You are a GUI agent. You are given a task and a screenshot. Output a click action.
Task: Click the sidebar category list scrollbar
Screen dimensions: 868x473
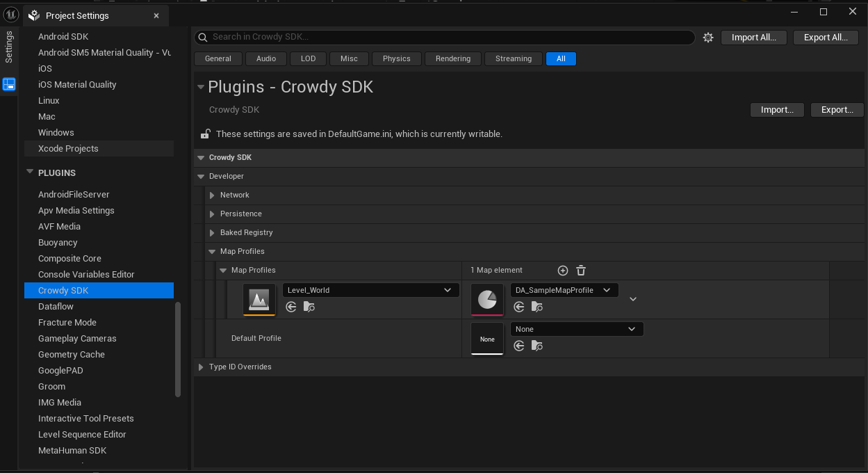(x=178, y=349)
